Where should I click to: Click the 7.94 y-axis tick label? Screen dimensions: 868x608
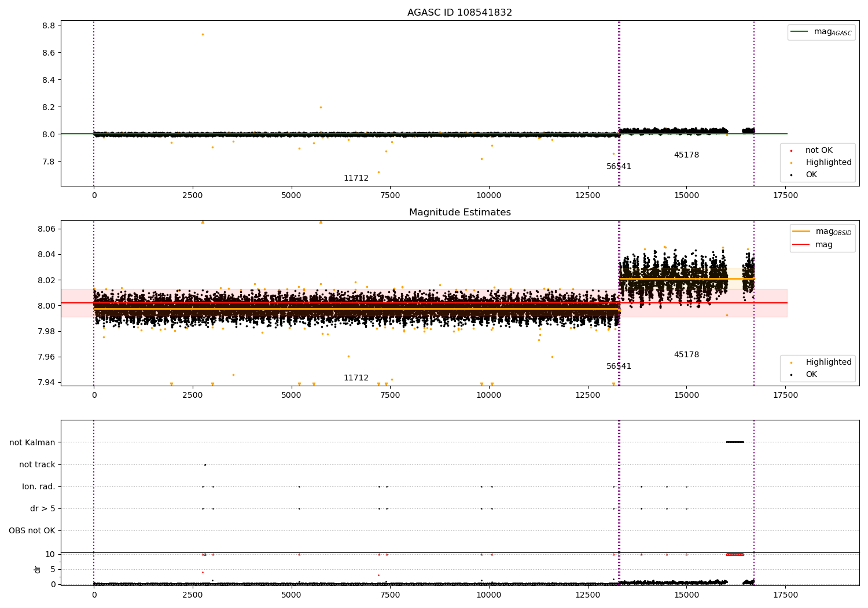(x=46, y=382)
